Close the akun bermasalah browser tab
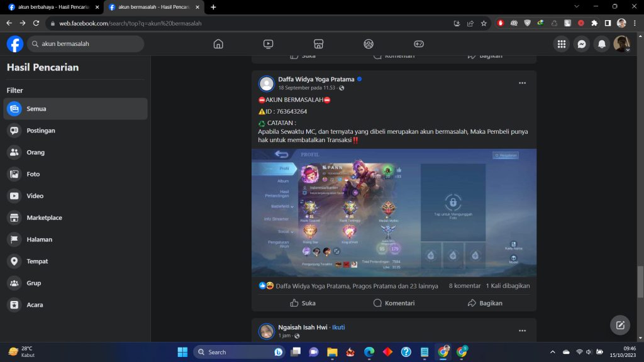 [x=197, y=7]
